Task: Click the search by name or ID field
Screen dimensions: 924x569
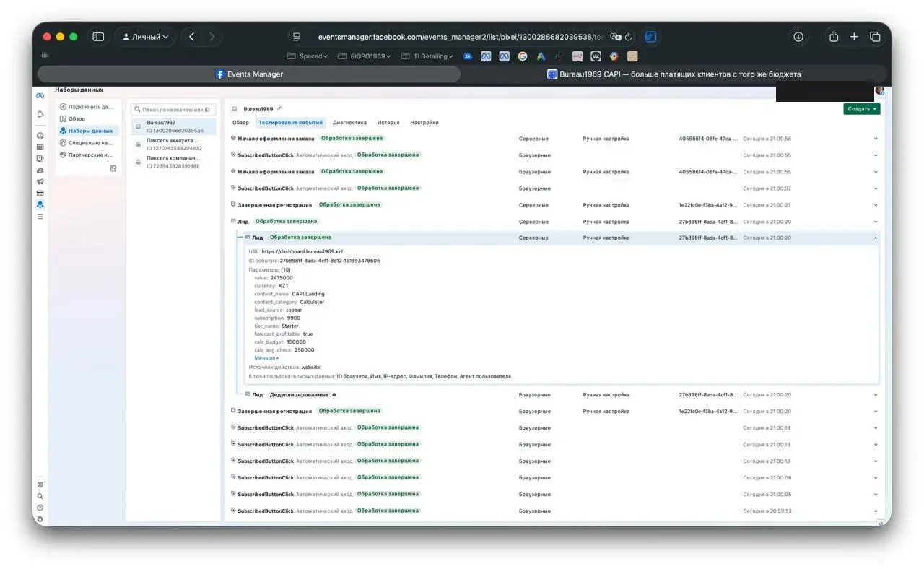Action: pos(173,110)
